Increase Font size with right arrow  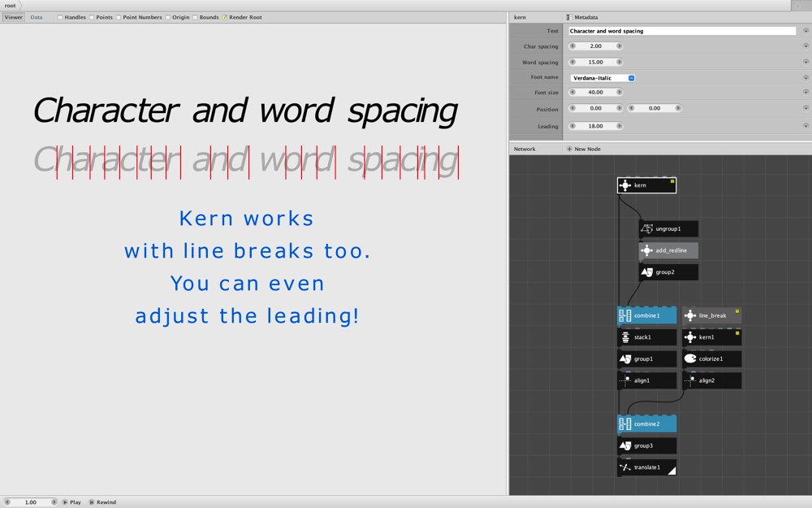point(619,92)
